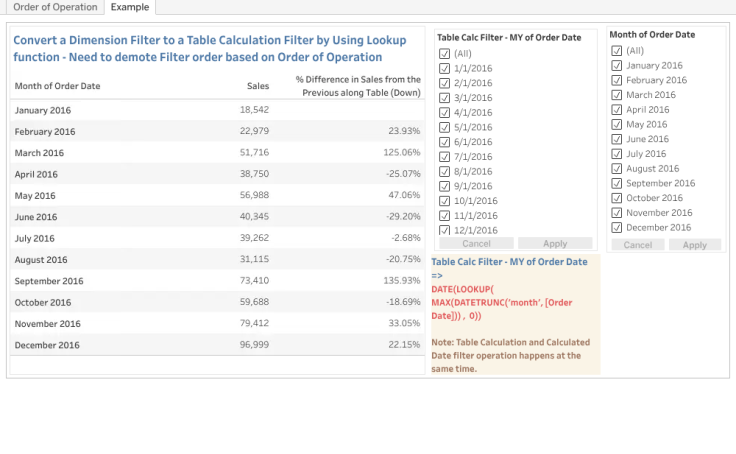Toggle August 2016 filter checkbox

[616, 169]
